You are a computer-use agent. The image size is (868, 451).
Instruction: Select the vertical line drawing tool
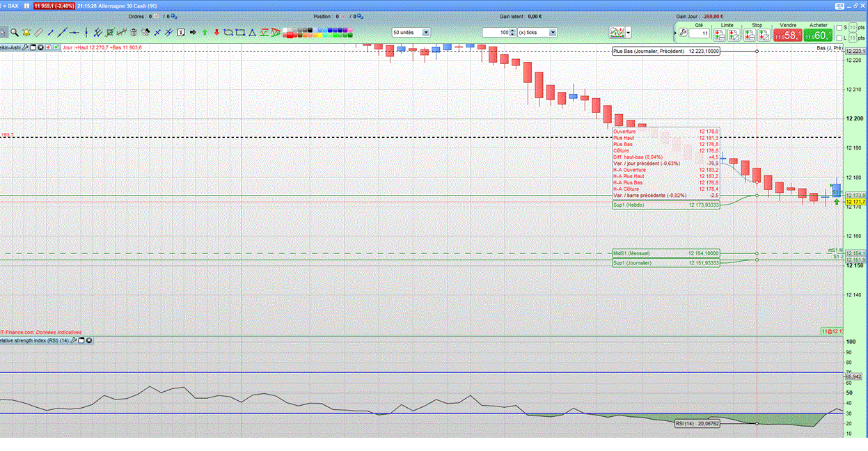click(x=86, y=32)
